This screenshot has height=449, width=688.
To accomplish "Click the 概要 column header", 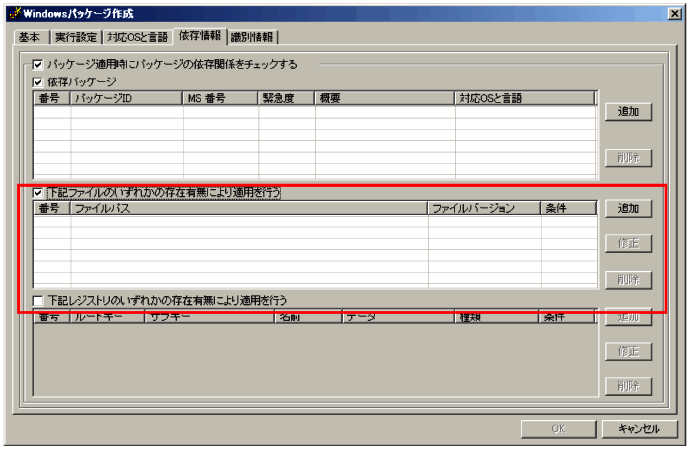I will point(385,98).
